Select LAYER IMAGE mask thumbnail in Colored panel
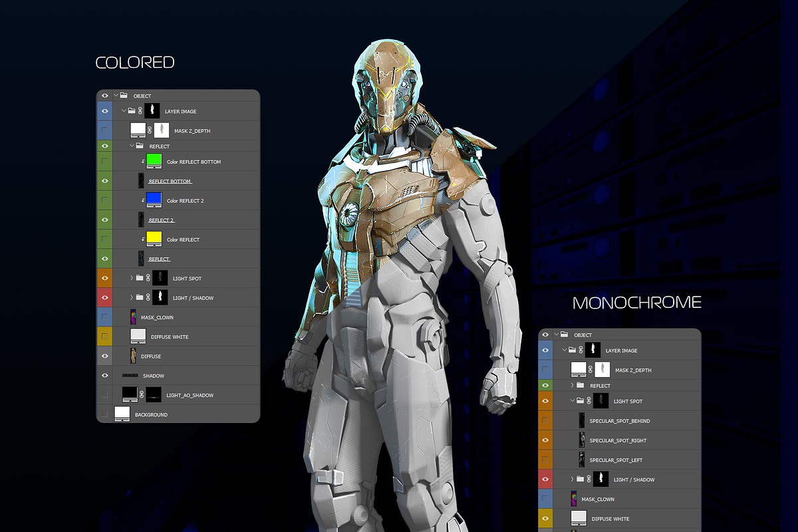The width and height of the screenshot is (798, 532). [152, 111]
